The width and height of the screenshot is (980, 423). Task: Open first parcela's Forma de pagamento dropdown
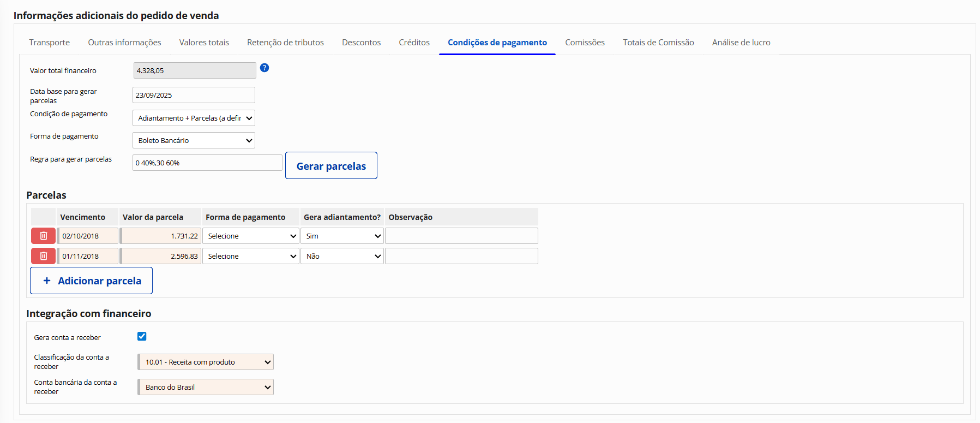(x=251, y=236)
